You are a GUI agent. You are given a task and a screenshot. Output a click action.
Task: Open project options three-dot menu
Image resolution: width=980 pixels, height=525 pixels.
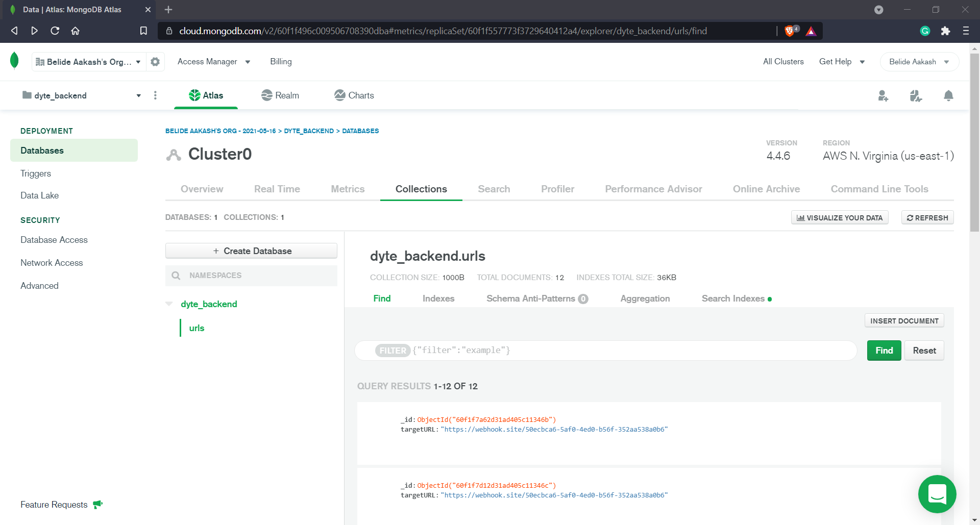[155, 95]
